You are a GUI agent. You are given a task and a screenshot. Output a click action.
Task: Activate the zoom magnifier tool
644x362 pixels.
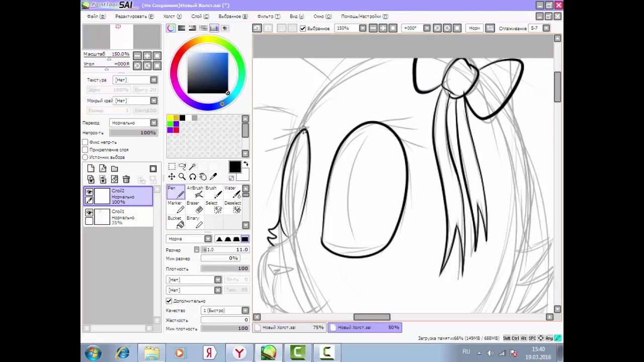(x=182, y=176)
